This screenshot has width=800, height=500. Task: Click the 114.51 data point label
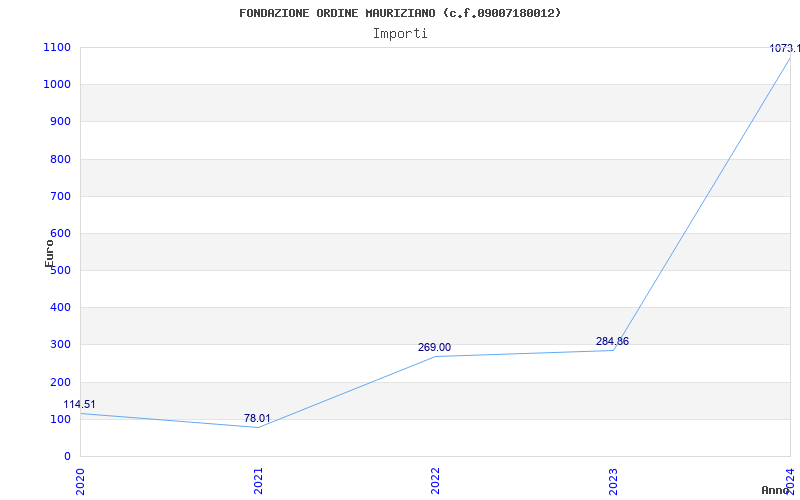(x=79, y=405)
